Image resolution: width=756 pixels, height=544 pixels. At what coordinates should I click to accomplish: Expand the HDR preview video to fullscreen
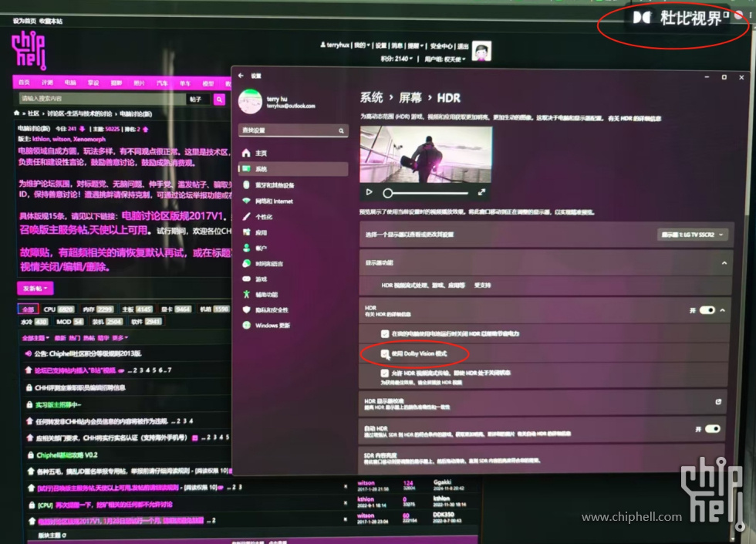pos(481,192)
